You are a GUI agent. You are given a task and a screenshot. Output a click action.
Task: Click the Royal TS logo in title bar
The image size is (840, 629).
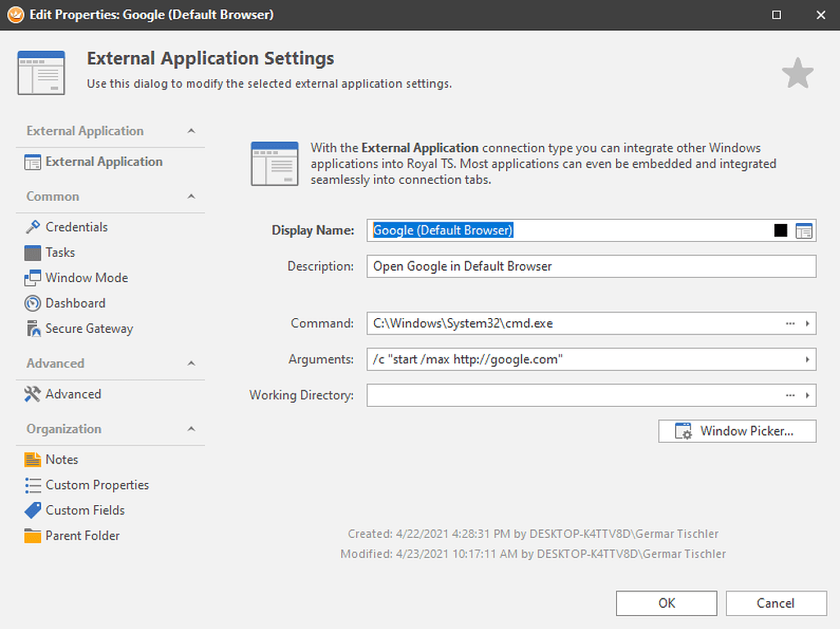[x=16, y=15]
